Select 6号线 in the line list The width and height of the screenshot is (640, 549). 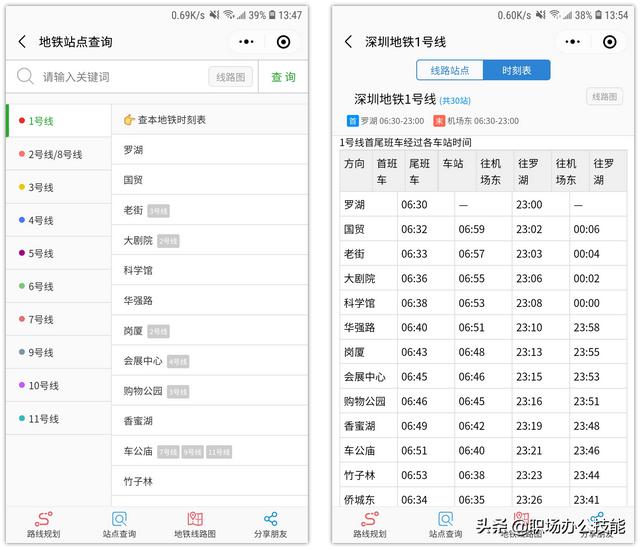click(x=59, y=286)
